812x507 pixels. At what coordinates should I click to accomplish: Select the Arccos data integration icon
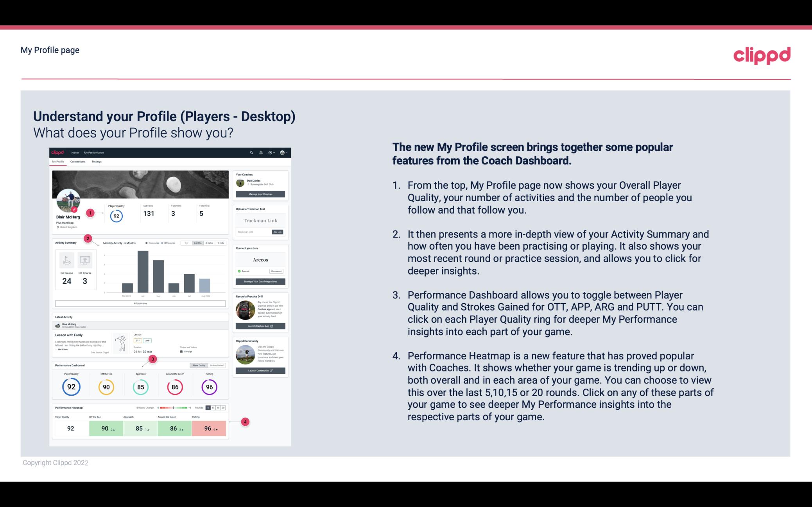(x=239, y=271)
